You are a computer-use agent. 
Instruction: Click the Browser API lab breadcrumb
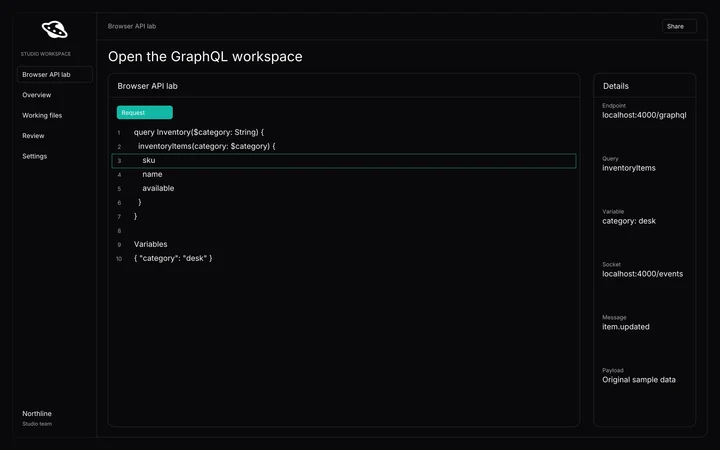coord(132,26)
